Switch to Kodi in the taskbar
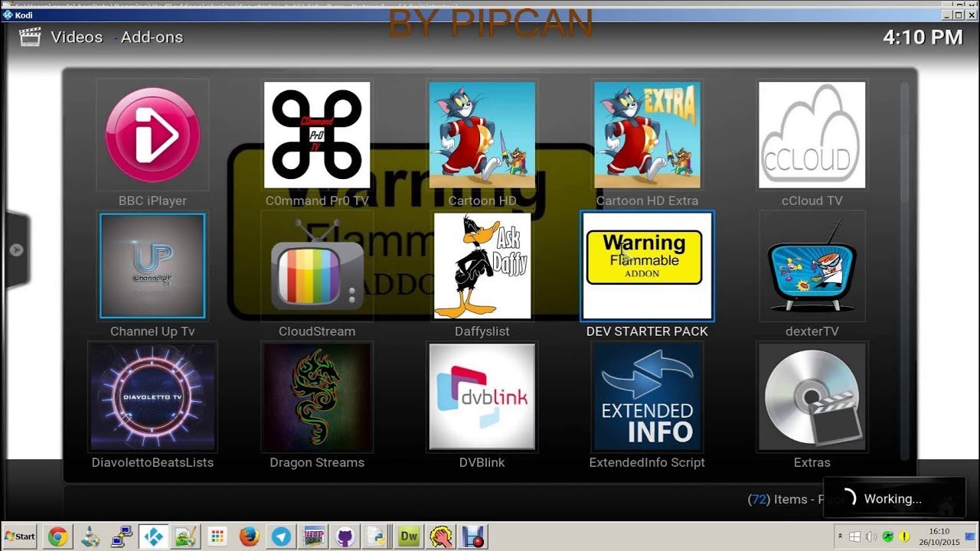 tap(153, 536)
